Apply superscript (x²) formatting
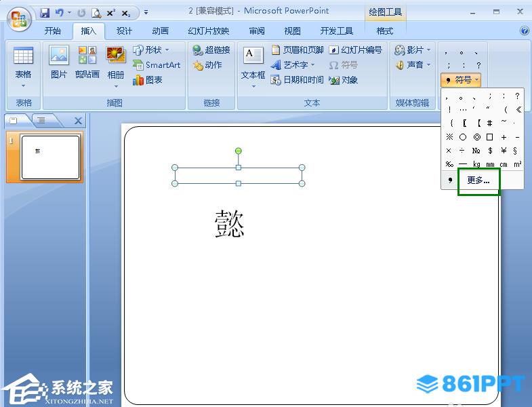The height and width of the screenshot is (407, 532). 111,13
